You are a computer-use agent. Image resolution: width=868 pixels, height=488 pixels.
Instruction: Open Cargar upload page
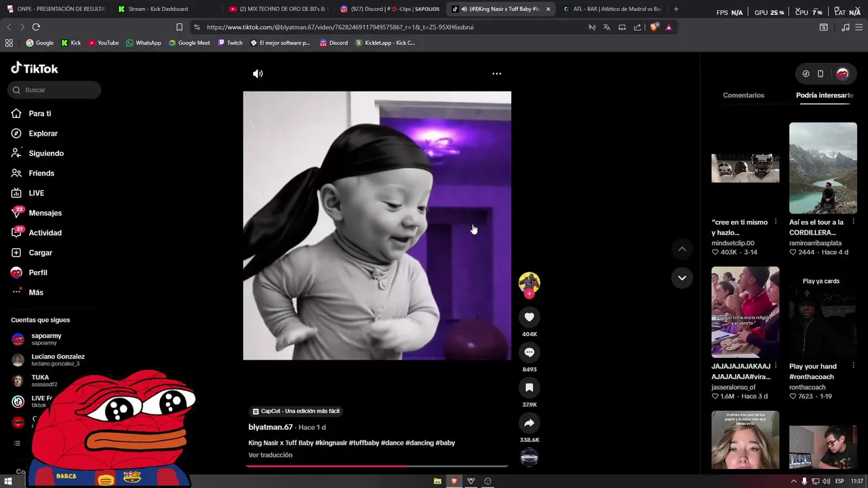[x=40, y=253]
